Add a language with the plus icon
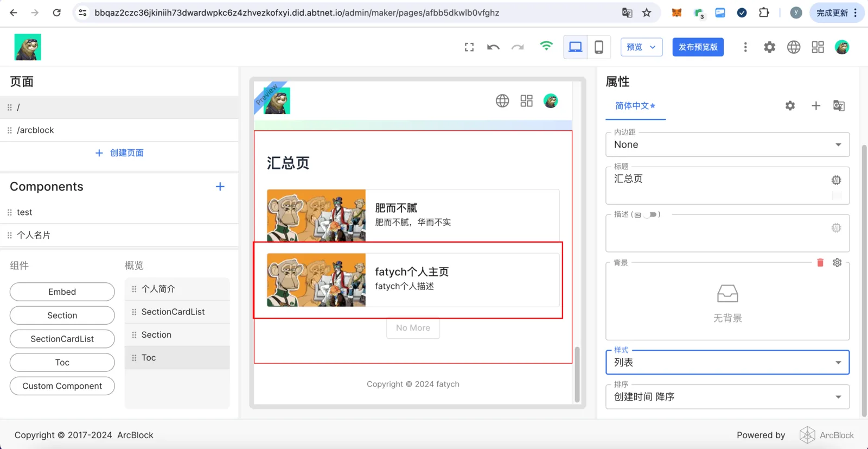The height and width of the screenshot is (449, 868). (816, 106)
